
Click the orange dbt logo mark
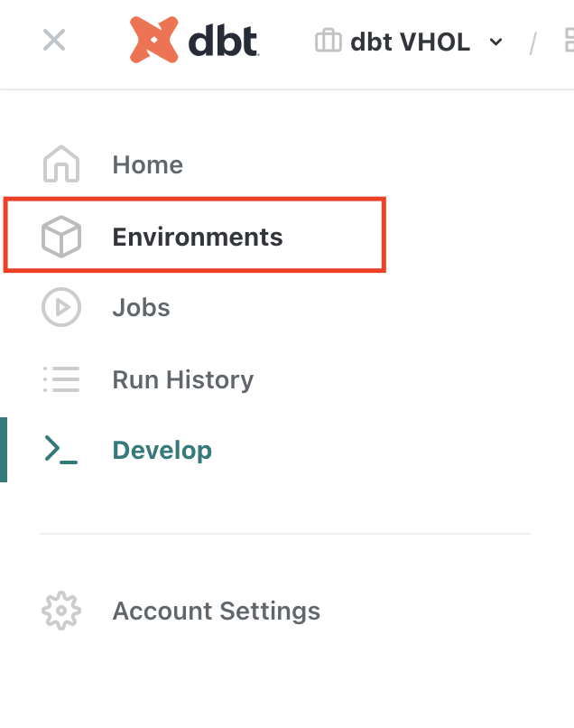153,41
